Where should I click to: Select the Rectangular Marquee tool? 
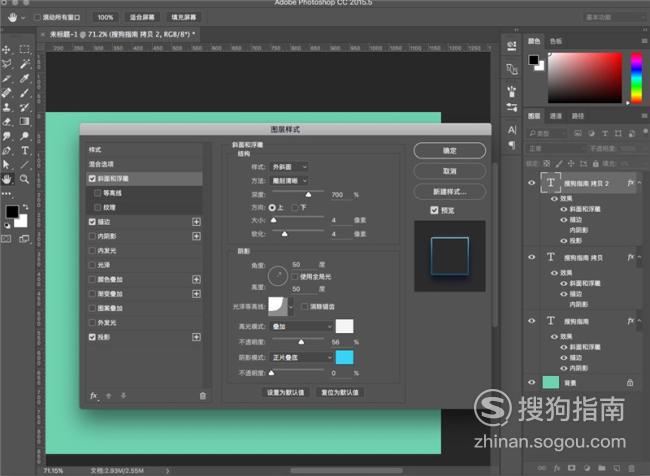(24, 49)
